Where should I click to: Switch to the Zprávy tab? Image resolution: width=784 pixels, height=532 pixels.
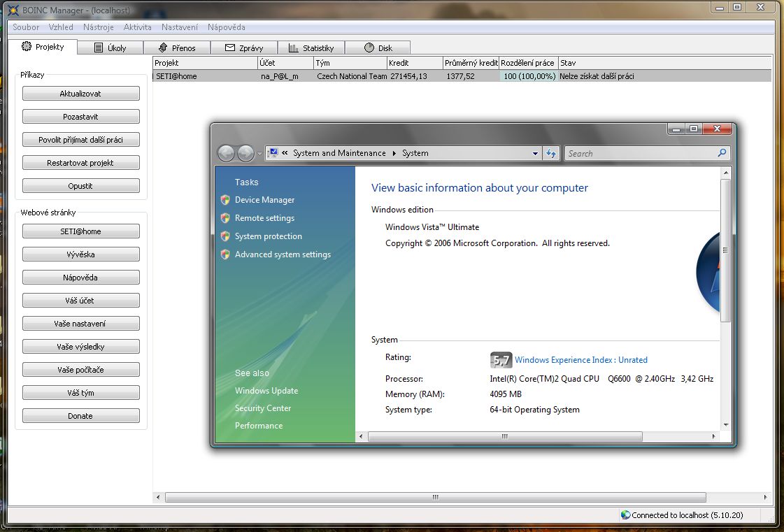click(244, 48)
